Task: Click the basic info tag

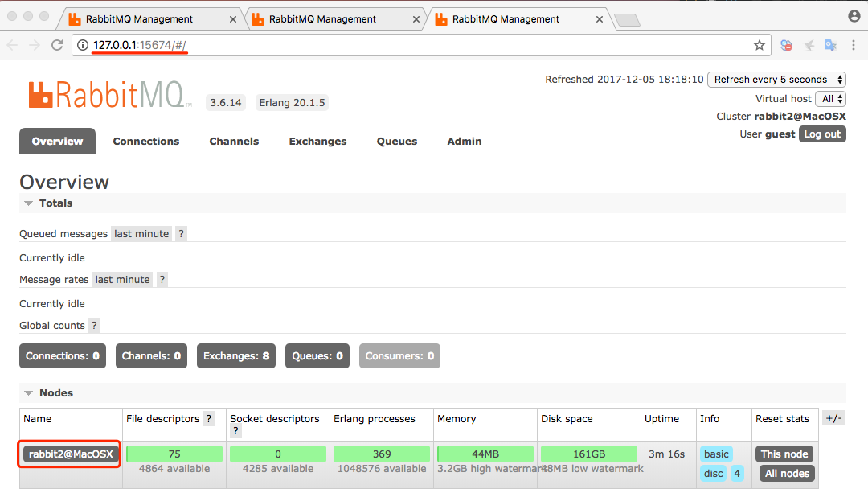Action: click(x=716, y=454)
